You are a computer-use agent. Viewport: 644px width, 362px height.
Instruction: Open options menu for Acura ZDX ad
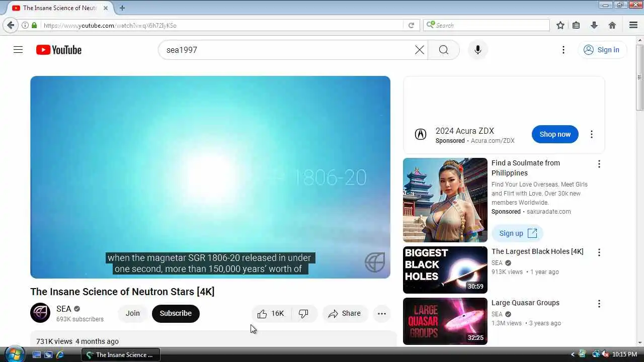[592, 134]
